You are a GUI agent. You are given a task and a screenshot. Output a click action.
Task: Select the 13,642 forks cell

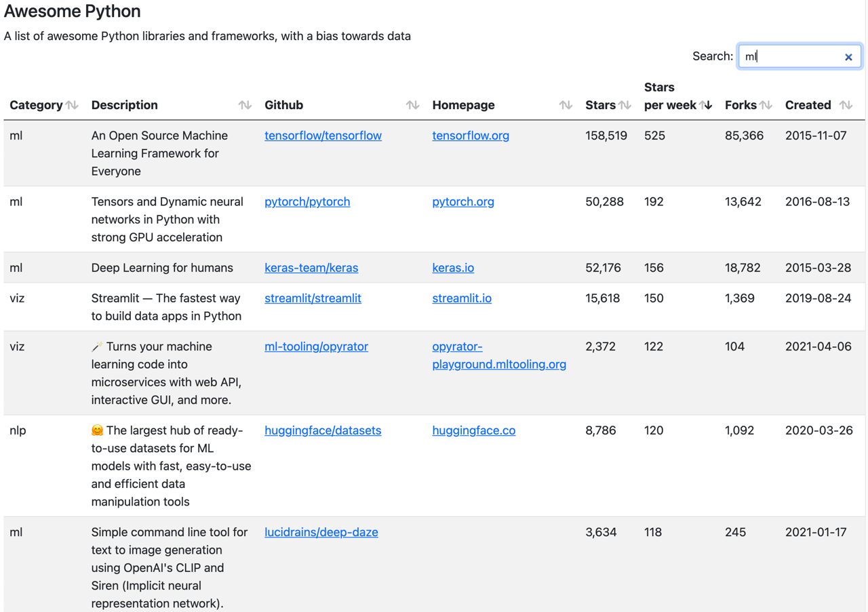coord(743,202)
